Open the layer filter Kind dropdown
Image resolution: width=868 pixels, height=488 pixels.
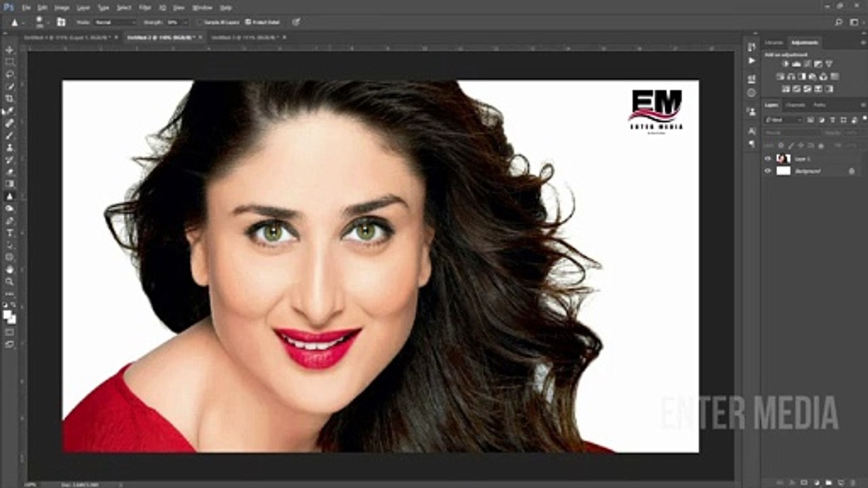coord(784,120)
